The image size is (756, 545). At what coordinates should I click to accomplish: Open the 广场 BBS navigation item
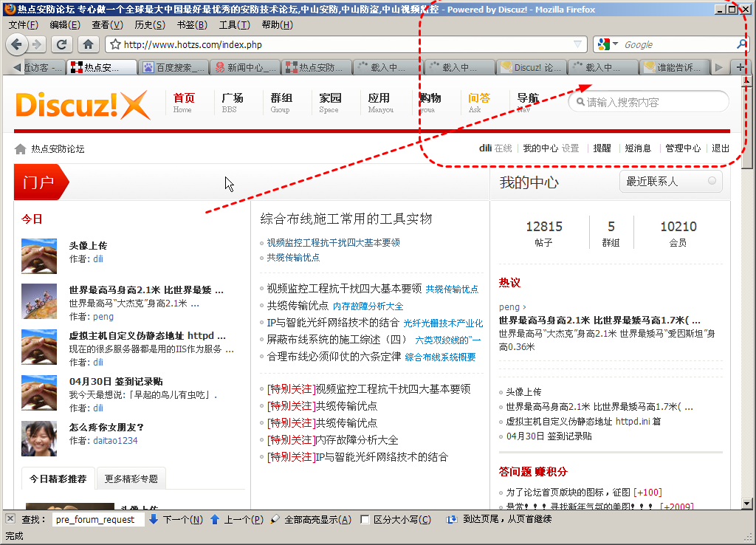click(232, 102)
